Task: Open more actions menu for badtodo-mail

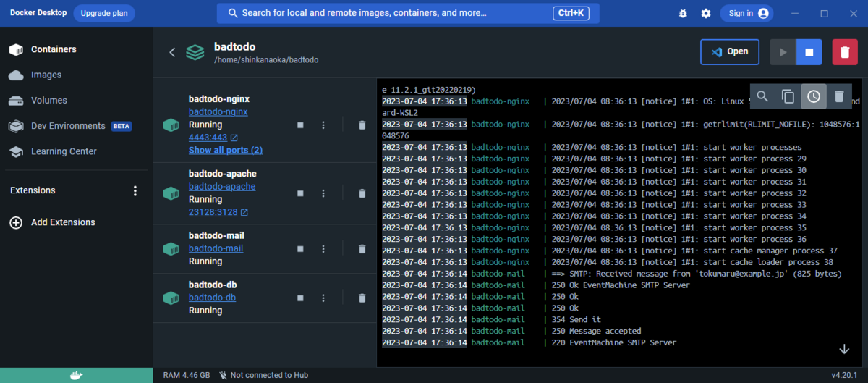Action: (x=323, y=249)
